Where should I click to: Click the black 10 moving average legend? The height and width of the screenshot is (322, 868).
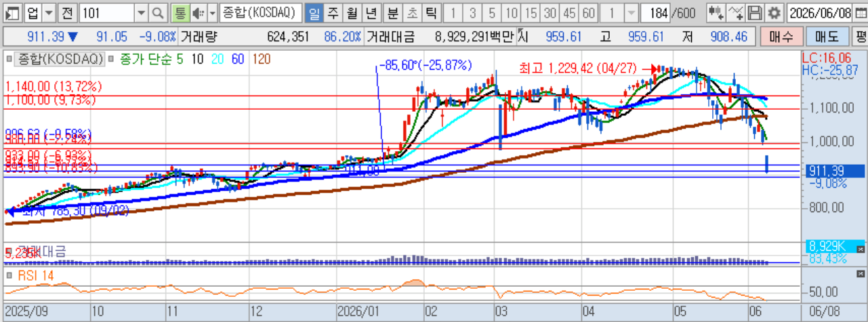(197, 60)
